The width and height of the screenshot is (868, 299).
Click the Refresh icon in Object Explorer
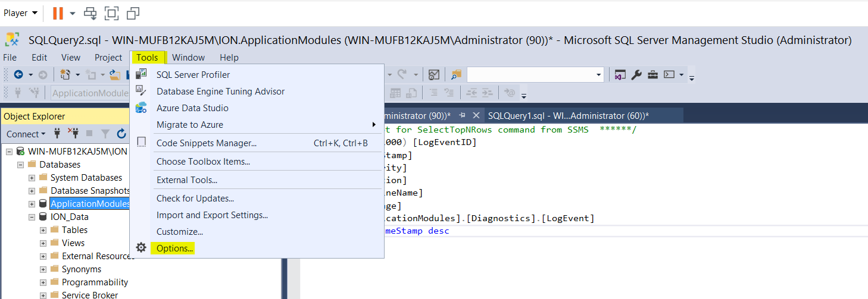click(121, 134)
